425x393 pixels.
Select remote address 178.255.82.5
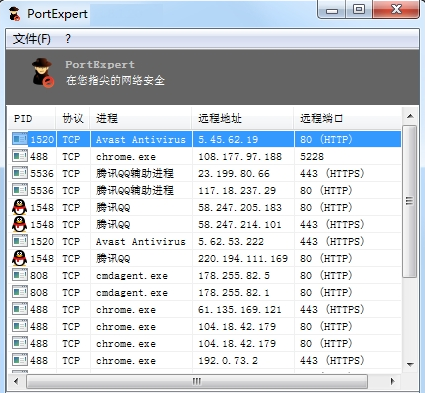(x=234, y=275)
